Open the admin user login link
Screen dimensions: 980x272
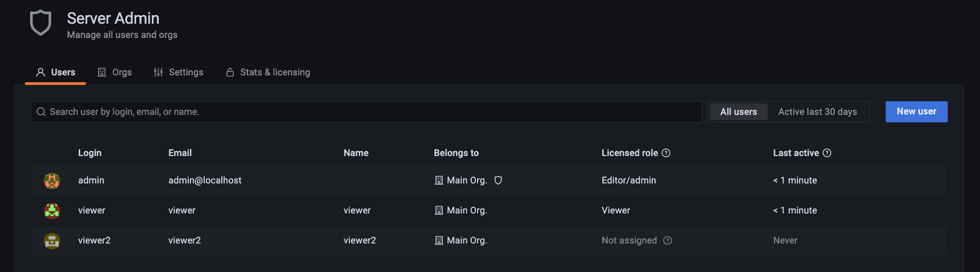point(91,181)
